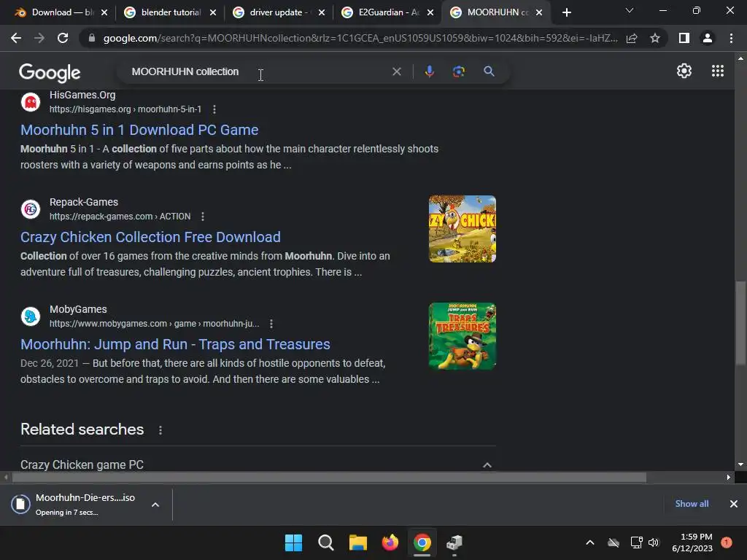Open Moorhuhn: Jump and Run result

(x=175, y=344)
